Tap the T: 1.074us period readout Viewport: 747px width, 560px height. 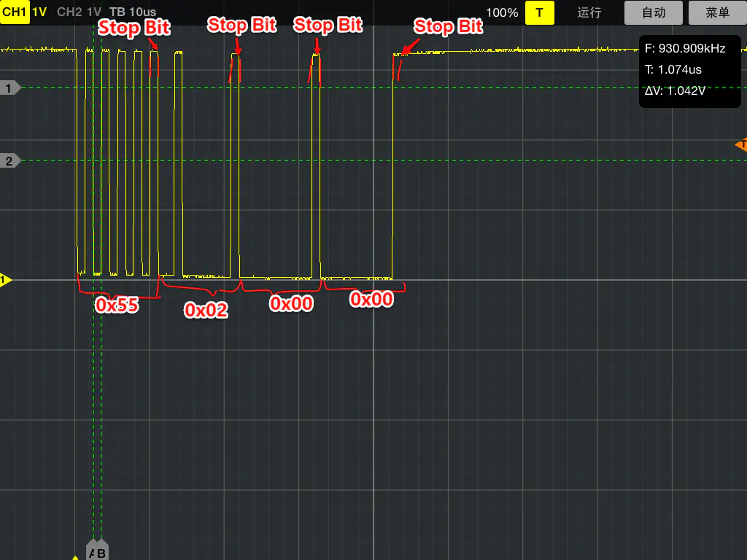pos(673,69)
